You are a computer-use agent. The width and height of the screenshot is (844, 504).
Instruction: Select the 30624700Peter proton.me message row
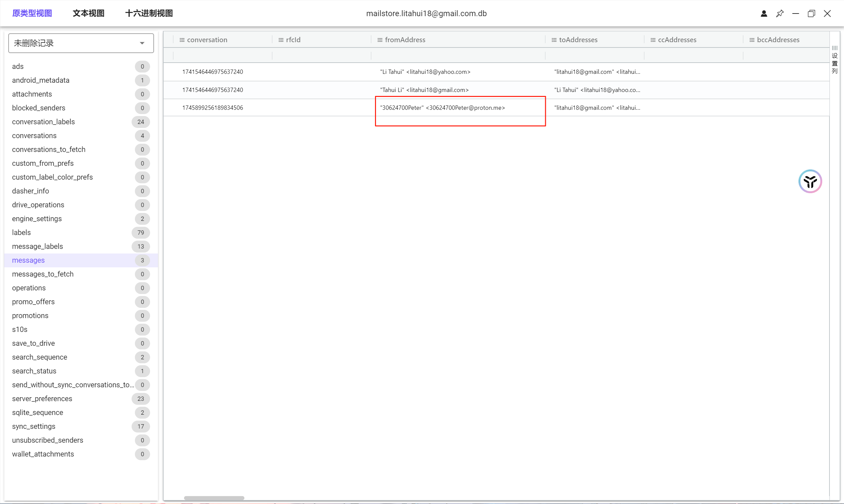click(x=442, y=108)
